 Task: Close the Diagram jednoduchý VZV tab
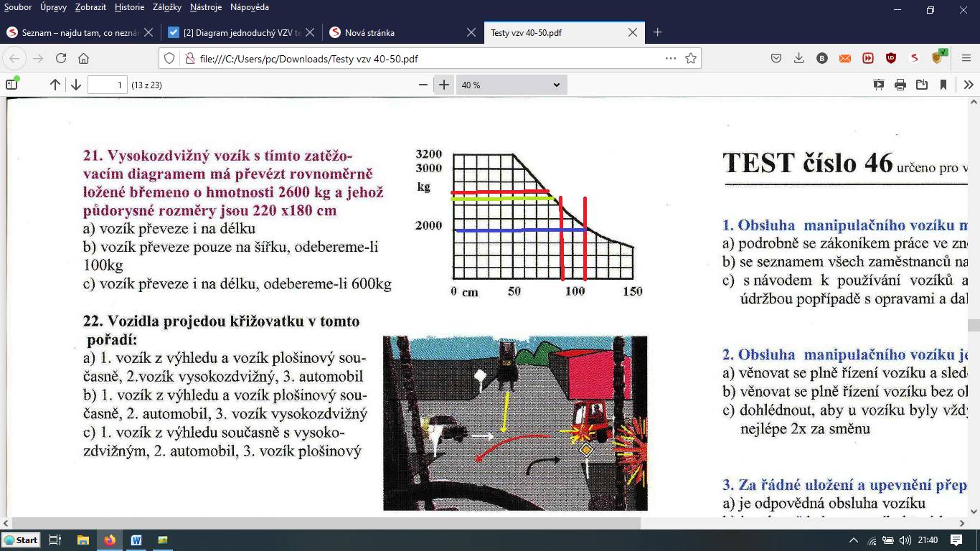(x=310, y=32)
